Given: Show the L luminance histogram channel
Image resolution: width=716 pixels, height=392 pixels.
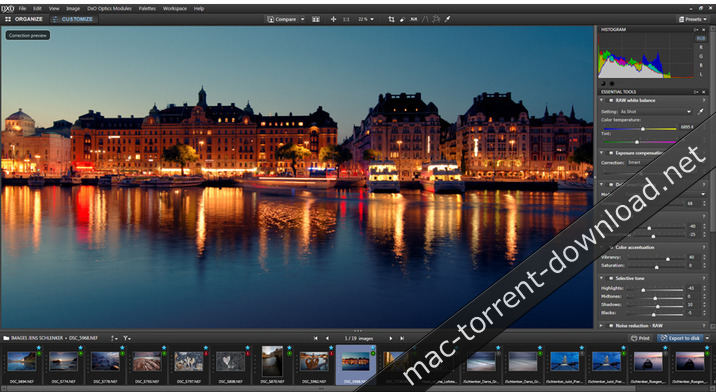Looking at the screenshot, I should 701,74.
